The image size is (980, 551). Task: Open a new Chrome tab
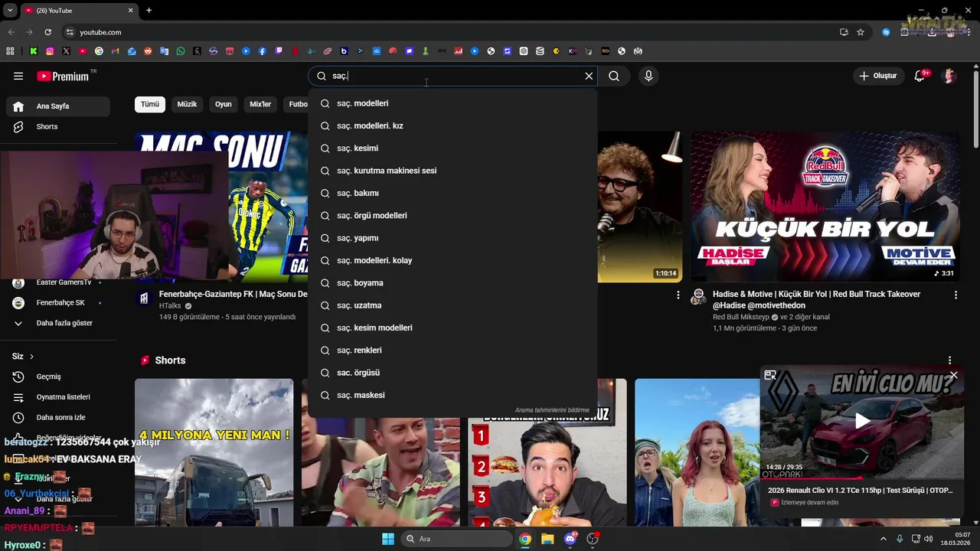click(x=149, y=10)
